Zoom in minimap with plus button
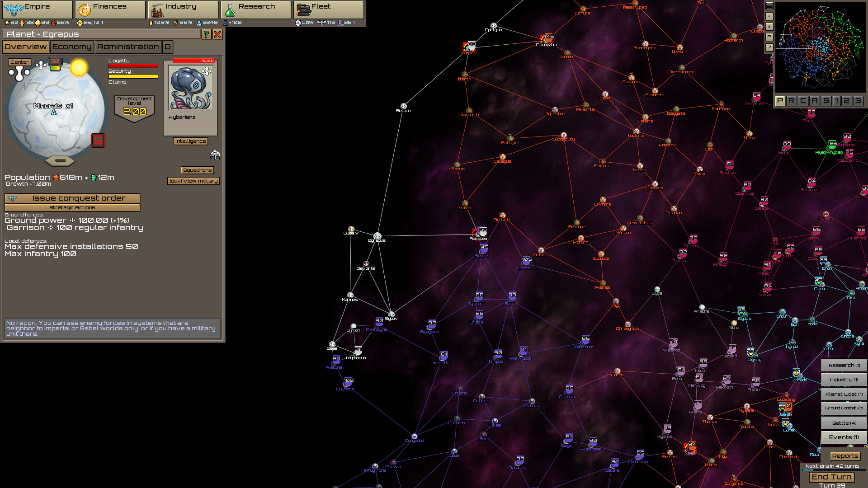The image size is (868, 488). pos(769,27)
